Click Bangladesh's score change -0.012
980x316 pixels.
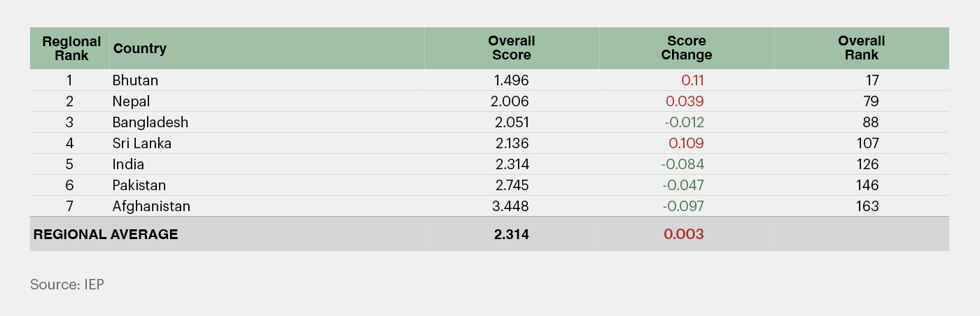click(x=684, y=122)
